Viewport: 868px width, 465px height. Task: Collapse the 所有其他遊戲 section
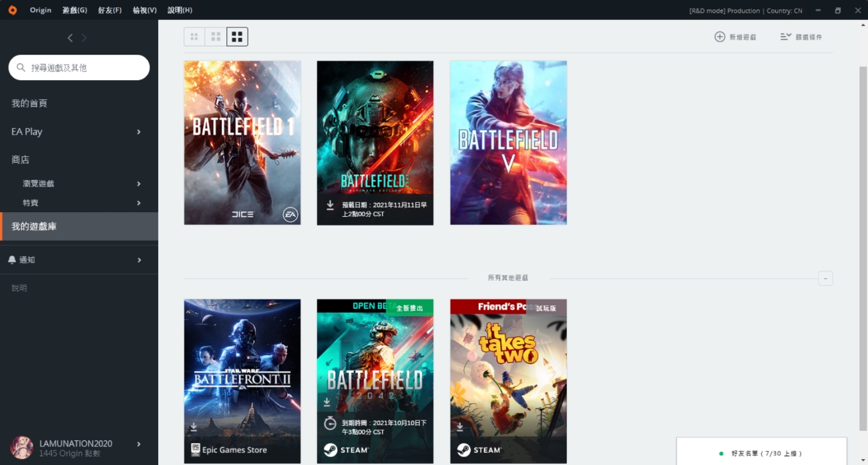(x=825, y=278)
